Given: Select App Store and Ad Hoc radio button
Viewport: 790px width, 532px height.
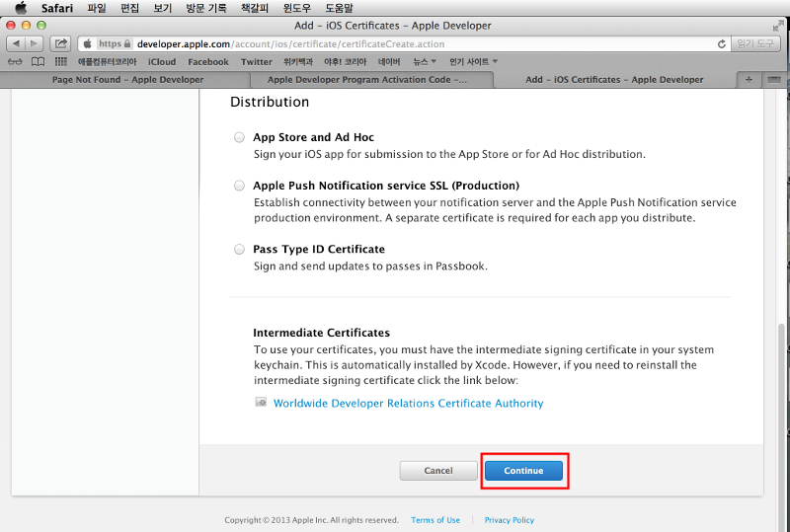Looking at the screenshot, I should [x=239, y=137].
